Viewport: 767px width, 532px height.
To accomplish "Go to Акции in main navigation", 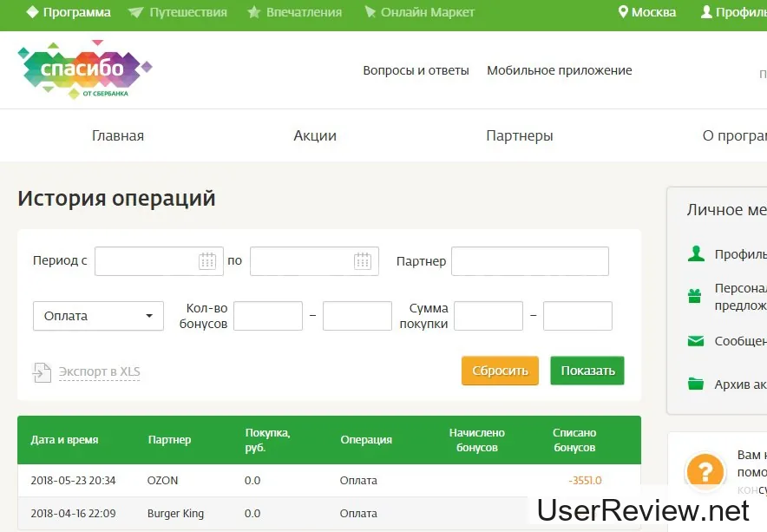I will [315, 135].
